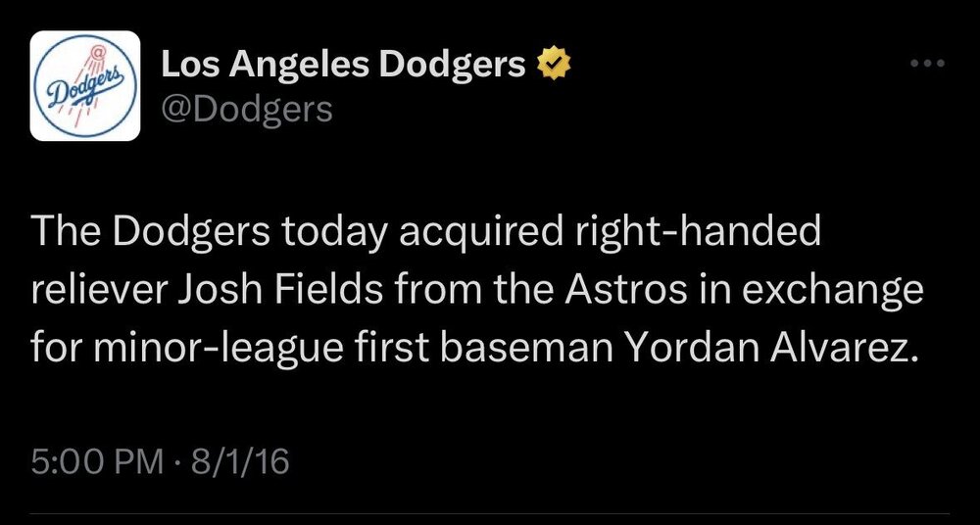Click the Los Angeles Dodgers display name
The height and width of the screenshot is (525, 980).
342,65
